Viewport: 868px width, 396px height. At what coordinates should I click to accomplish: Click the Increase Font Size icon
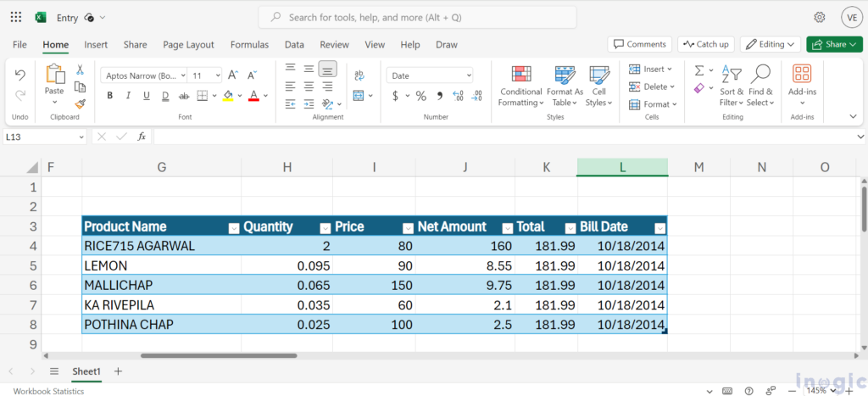point(234,75)
